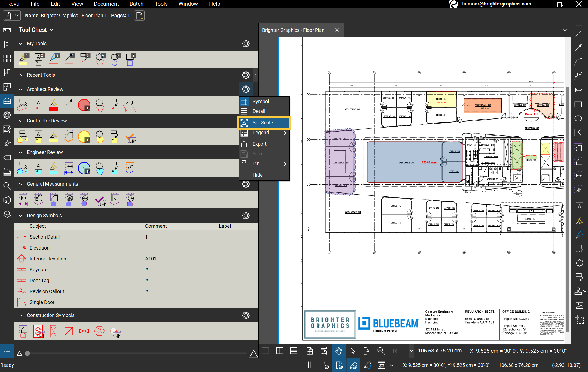Viewport: 588px width, 372px height.
Task: Open the Measure tools panel in the left sidebar
Action: coord(7,30)
